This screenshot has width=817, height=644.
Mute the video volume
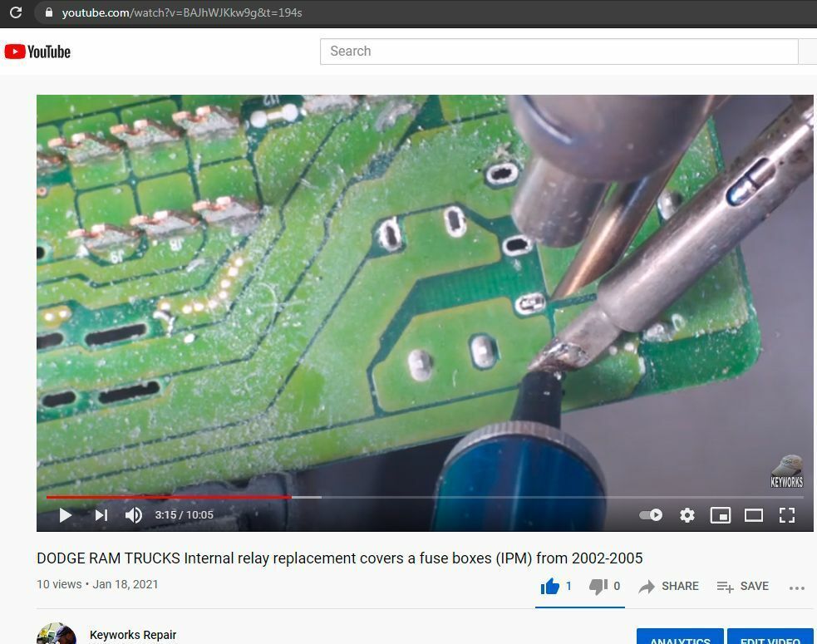(x=134, y=515)
